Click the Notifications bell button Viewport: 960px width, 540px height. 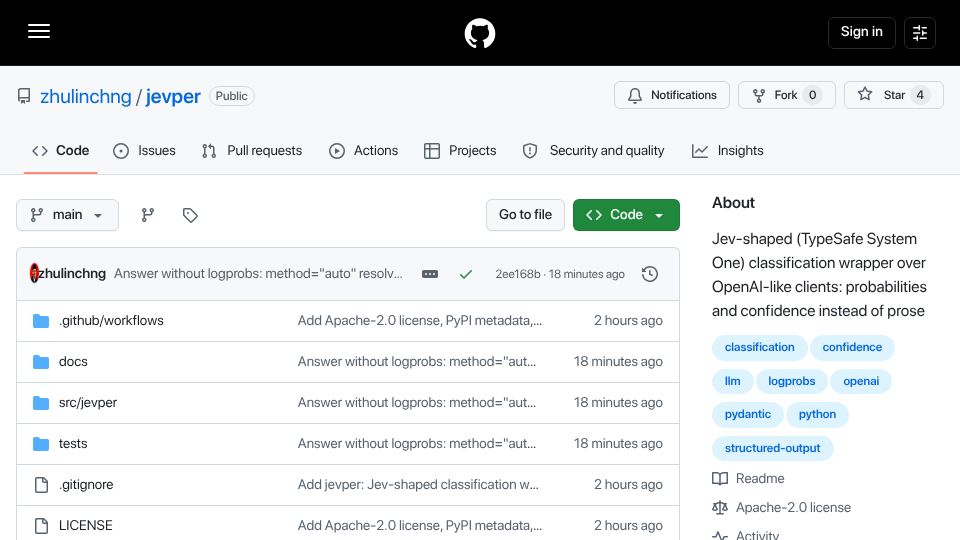pyautogui.click(x=672, y=95)
